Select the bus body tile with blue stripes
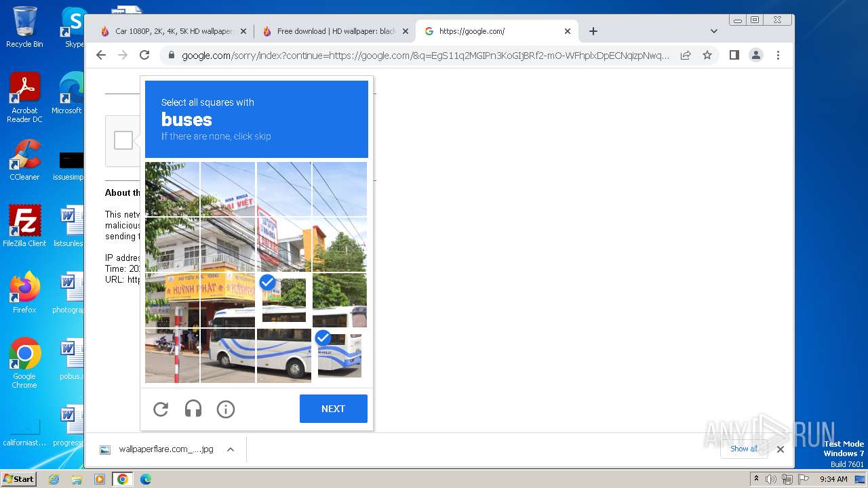Image resolution: width=868 pixels, height=488 pixels. [x=228, y=355]
